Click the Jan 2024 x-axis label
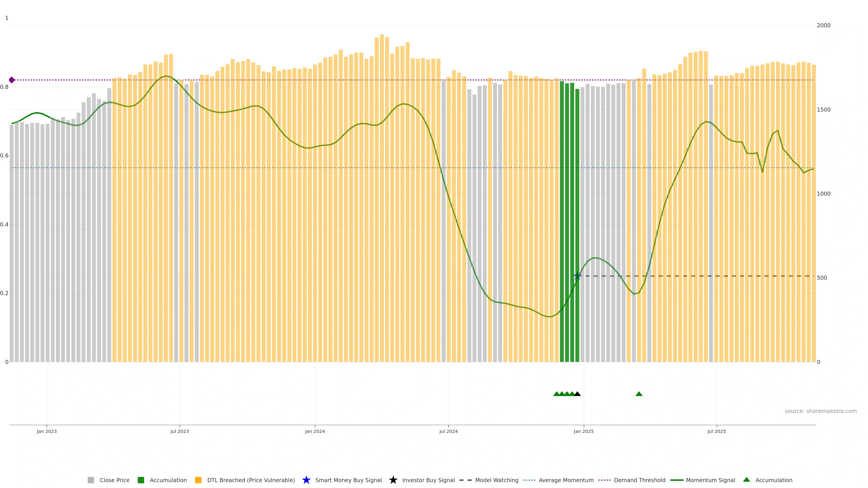The width and height of the screenshot is (868, 488). [x=315, y=432]
